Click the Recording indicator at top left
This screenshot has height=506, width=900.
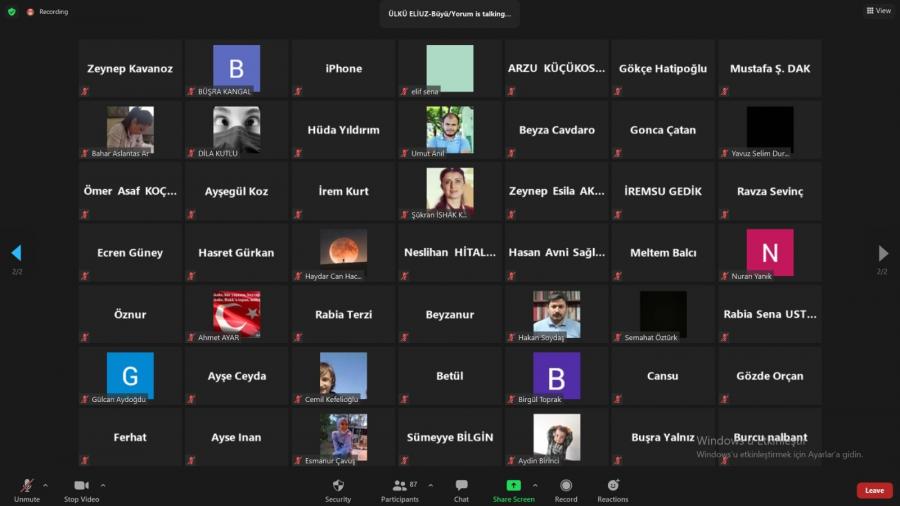(48, 12)
